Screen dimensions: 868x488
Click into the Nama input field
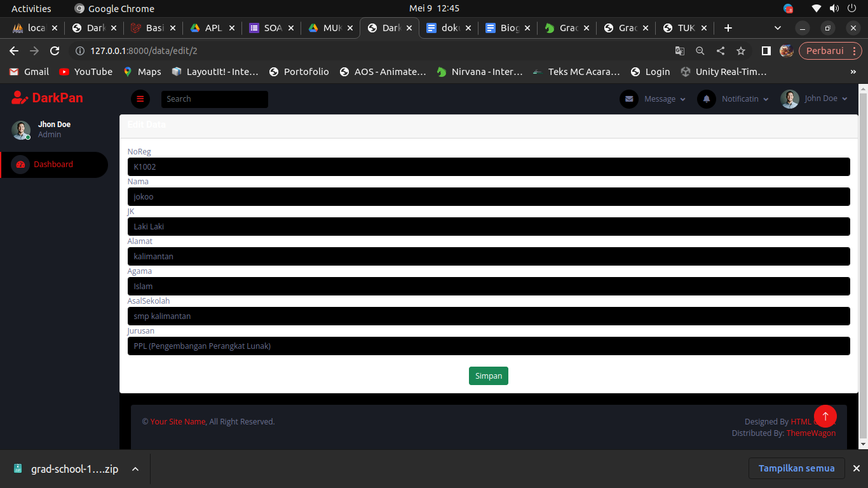[488, 197]
